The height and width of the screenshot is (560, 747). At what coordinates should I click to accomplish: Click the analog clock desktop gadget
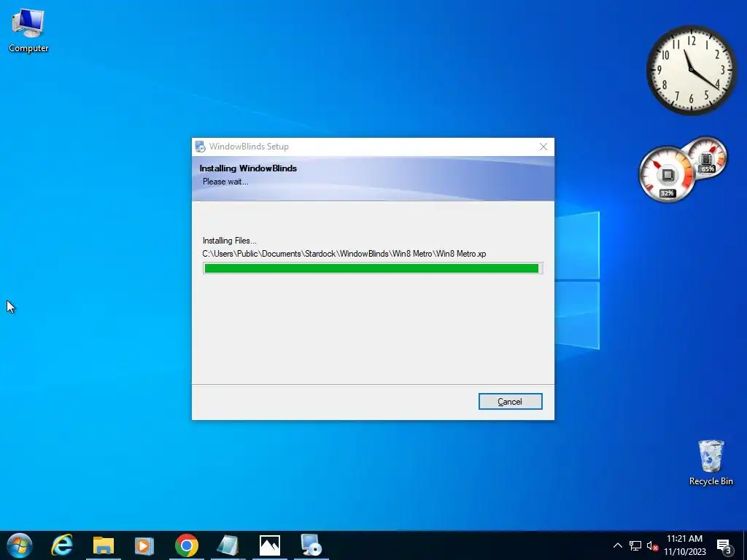691,70
